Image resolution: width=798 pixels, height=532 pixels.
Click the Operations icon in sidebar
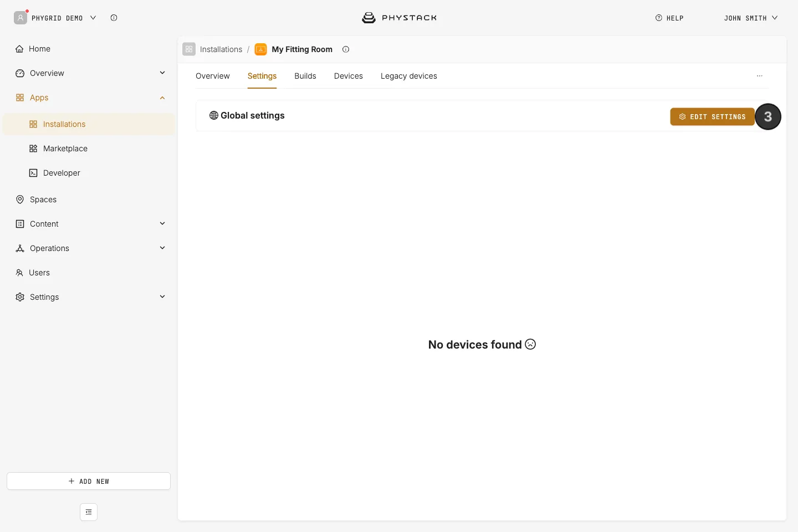pos(20,248)
